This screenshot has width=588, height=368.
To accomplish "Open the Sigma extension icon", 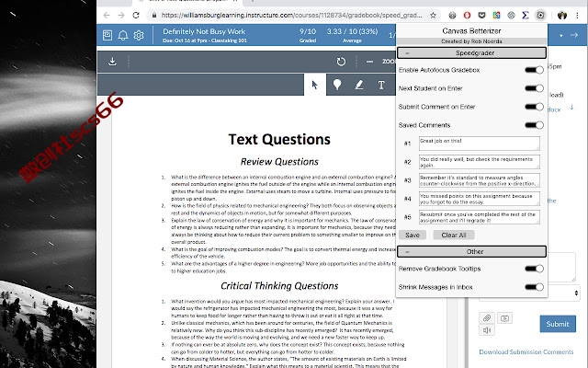I will (526, 15).
